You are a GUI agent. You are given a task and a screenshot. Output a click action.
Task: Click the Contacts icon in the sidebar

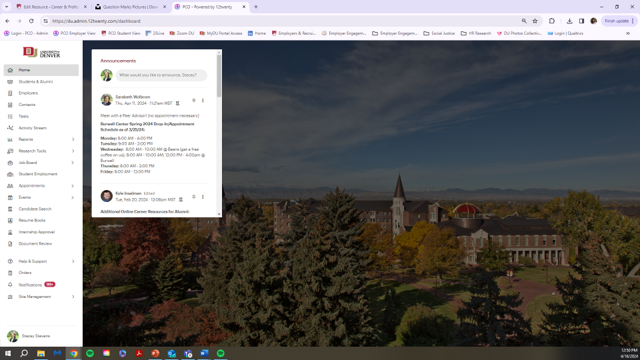coord(10,104)
